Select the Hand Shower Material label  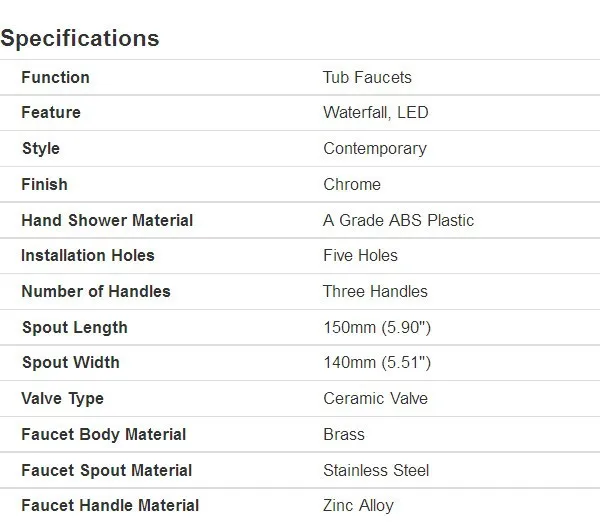click(x=107, y=220)
